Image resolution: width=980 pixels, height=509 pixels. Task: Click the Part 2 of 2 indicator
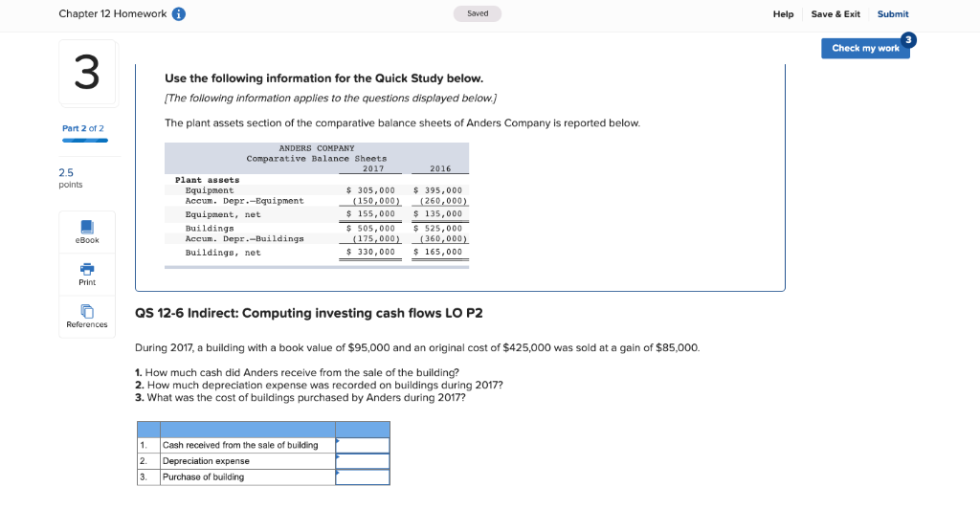(x=83, y=128)
